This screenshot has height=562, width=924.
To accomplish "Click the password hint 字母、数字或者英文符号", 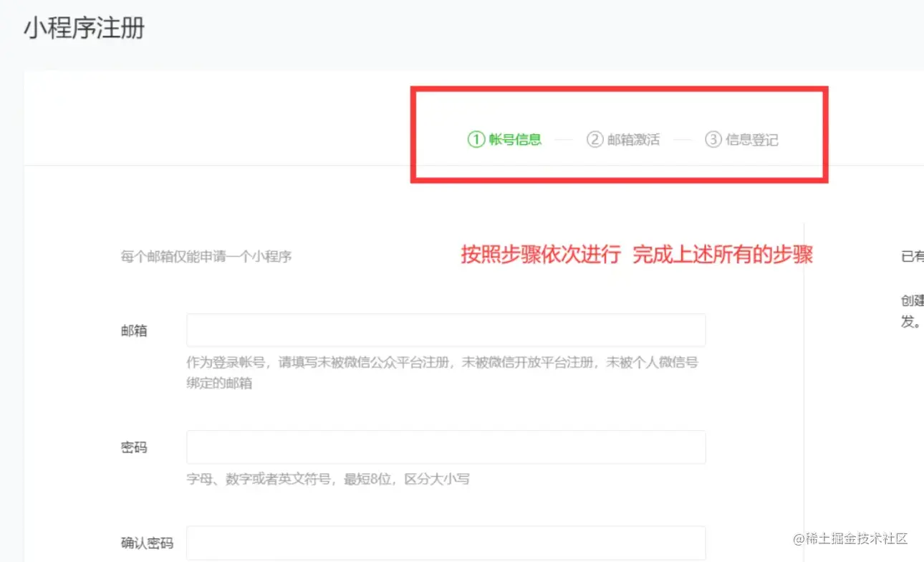I will point(328,479).
